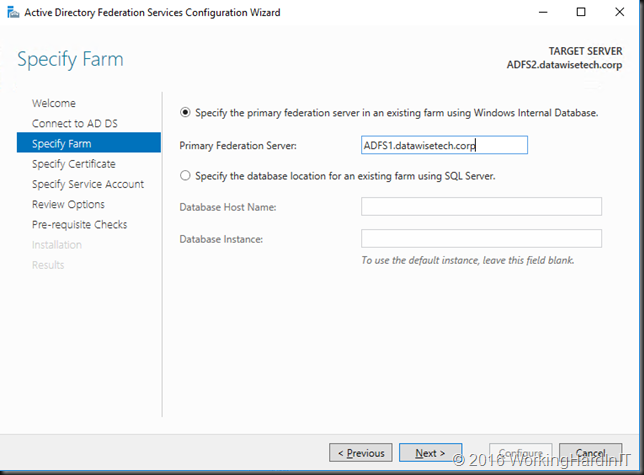Open the Connect to AD DS step
This screenshot has height=475, width=644.
(x=75, y=123)
